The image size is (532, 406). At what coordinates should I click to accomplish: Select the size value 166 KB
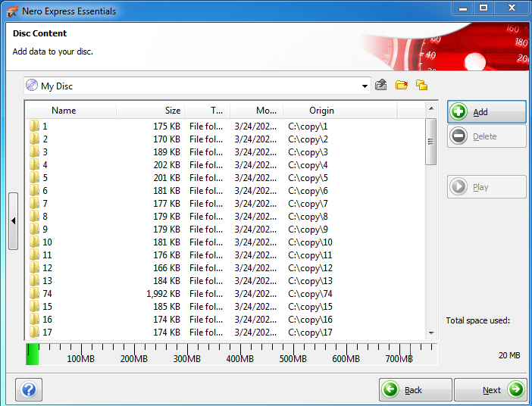167,268
